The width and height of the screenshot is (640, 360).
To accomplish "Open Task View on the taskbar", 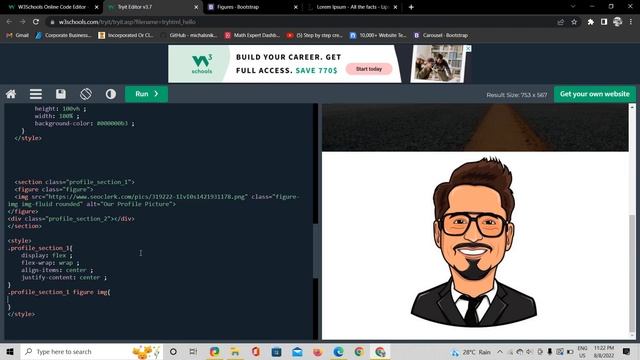I will (193, 351).
